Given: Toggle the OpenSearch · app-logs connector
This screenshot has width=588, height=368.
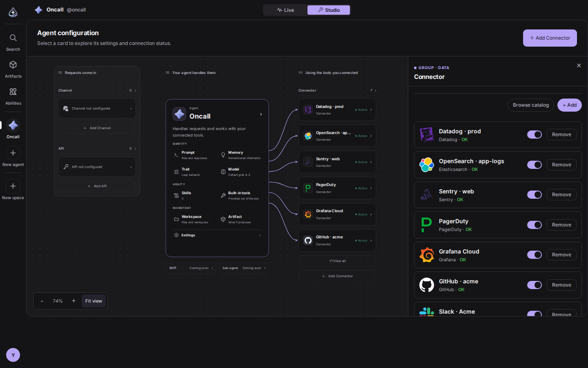Looking at the screenshot, I should pyautogui.click(x=535, y=165).
